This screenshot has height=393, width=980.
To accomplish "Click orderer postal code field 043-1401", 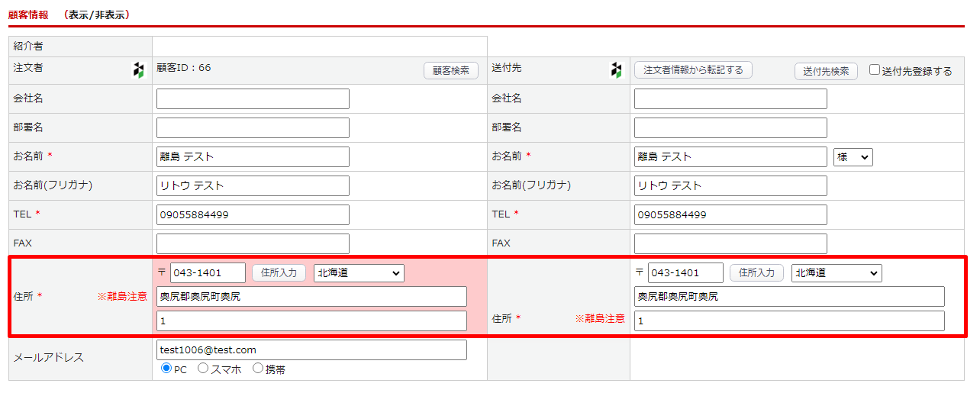I will [208, 273].
